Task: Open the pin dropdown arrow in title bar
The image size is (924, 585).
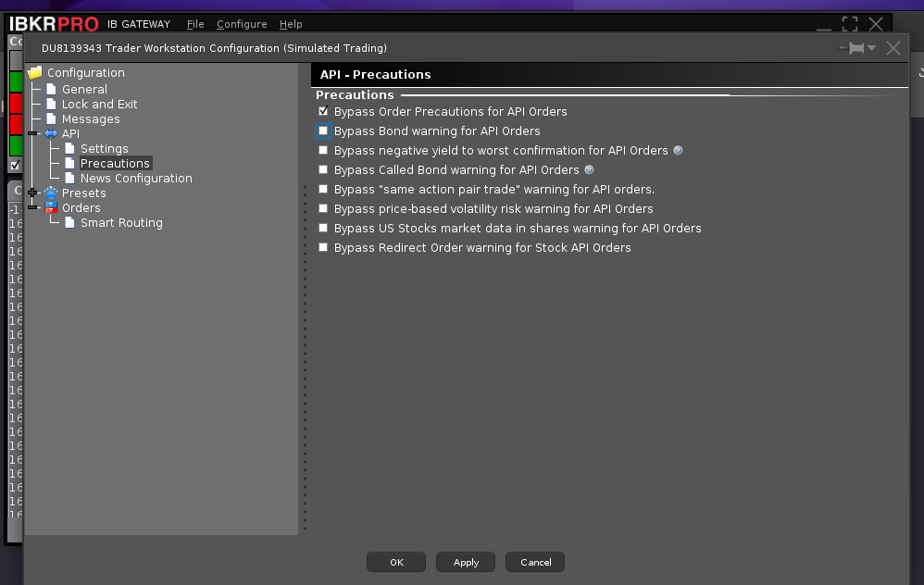Action: click(x=872, y=48)
